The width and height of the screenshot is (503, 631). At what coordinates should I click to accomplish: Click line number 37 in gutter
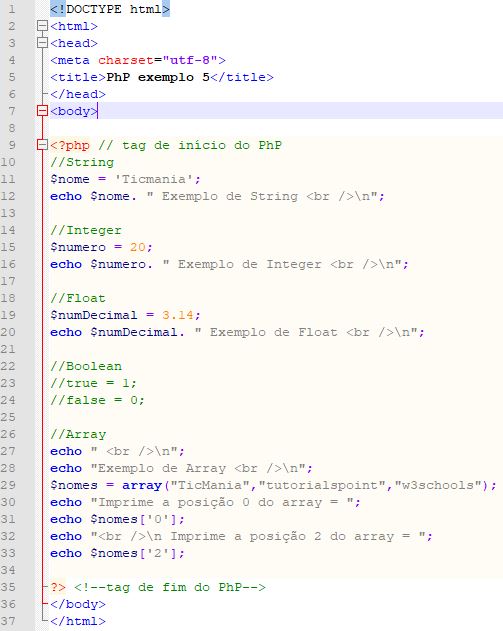(8, 621)
